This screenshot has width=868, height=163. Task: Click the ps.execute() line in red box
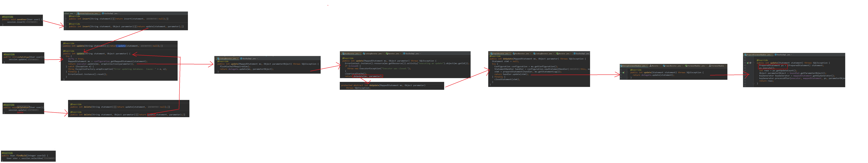(x=767, y=68)
